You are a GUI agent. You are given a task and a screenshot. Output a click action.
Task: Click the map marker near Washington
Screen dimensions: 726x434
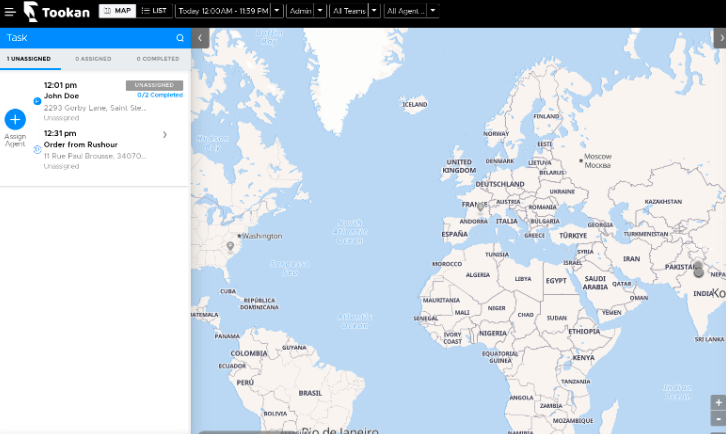(230, 245)
